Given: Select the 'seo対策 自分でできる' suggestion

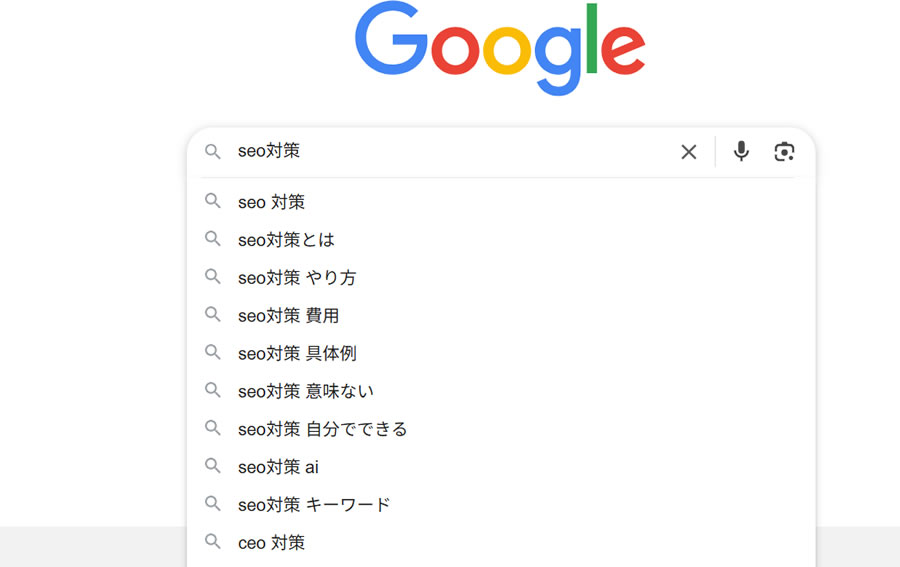Looking at the screenshot, I should [x=501, y=429].
